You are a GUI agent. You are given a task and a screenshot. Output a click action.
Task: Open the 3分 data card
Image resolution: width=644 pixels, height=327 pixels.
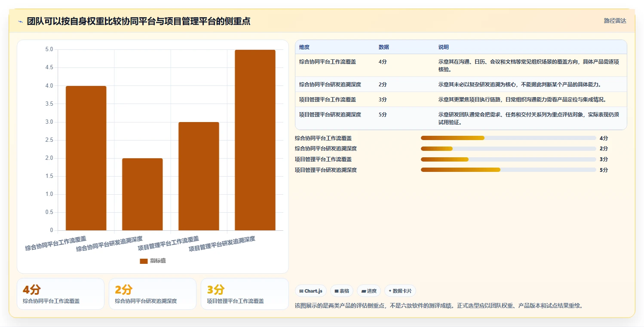click(245, 294)
